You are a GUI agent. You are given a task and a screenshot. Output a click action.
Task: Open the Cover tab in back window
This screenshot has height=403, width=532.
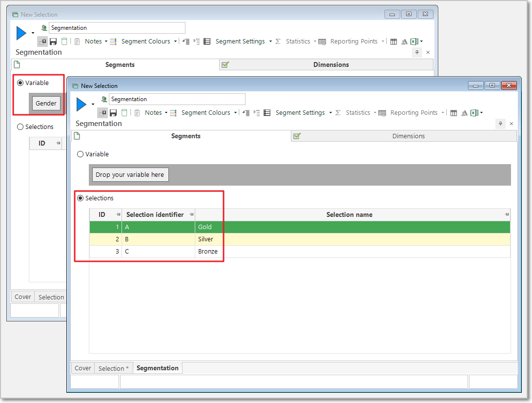tap(23, 297)
